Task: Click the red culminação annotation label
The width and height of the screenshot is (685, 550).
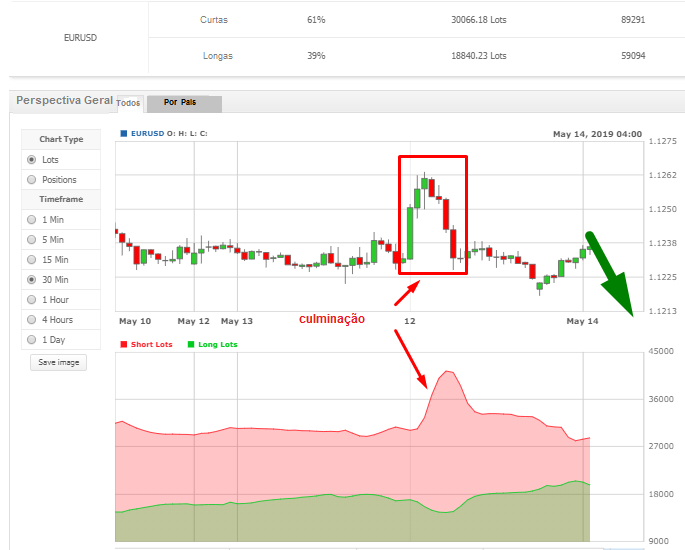Action: (333, 319)
